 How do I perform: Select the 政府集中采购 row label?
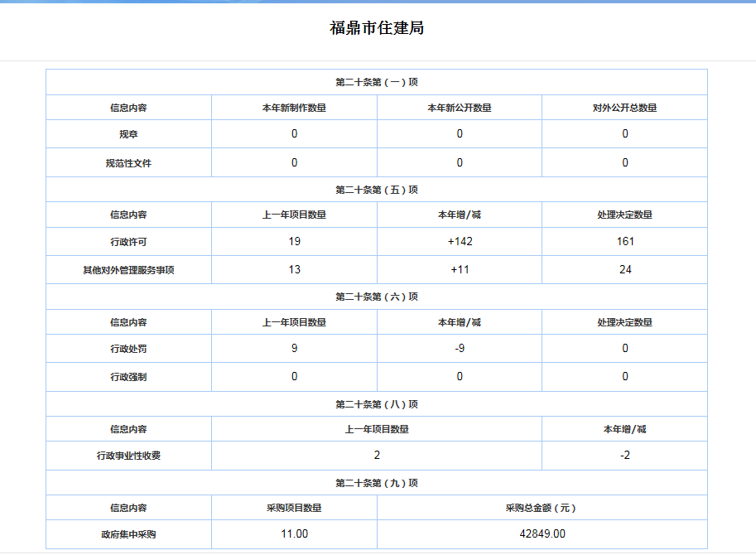pos(128,534)
